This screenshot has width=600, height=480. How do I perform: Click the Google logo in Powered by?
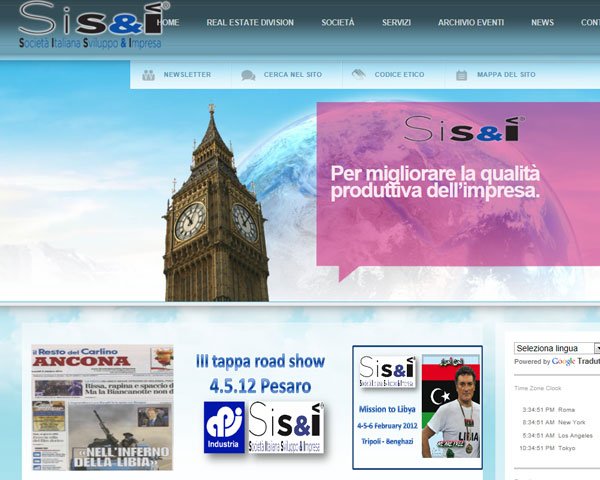point(563,361)
